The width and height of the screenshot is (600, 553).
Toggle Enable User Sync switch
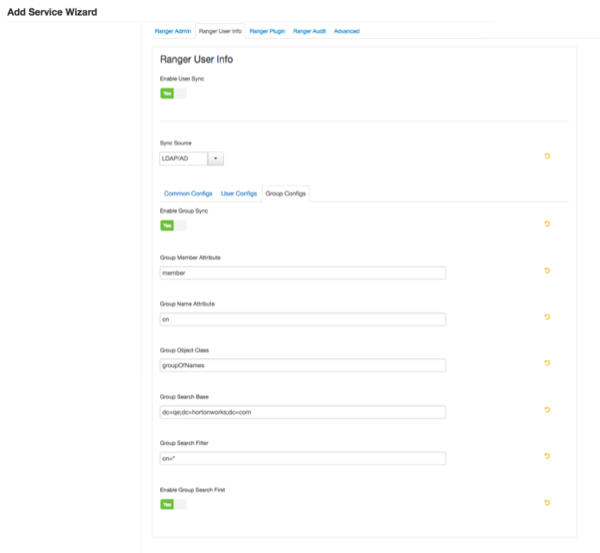point(173,93)
